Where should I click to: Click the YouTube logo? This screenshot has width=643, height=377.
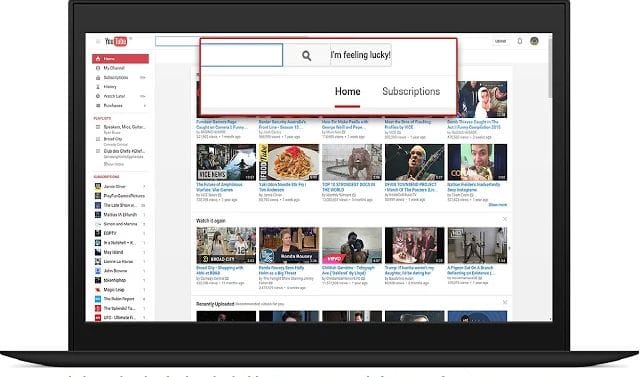point(116,41)
